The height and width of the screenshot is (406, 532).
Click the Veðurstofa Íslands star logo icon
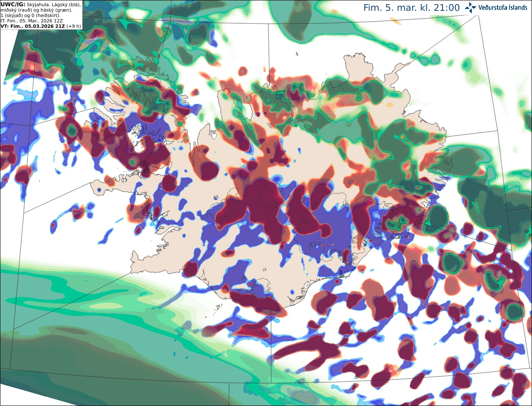pyautogui.click(x=470, y=7)
